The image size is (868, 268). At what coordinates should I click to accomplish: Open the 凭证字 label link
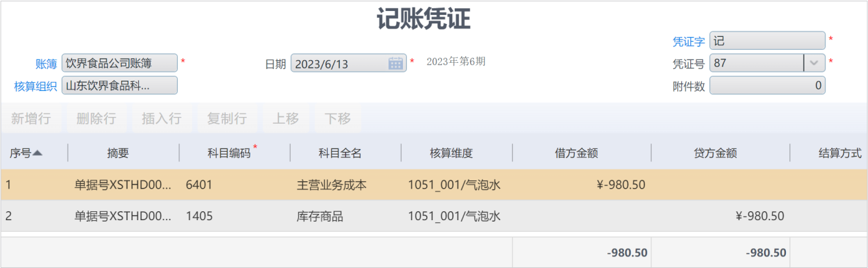[x=689, y=41]
